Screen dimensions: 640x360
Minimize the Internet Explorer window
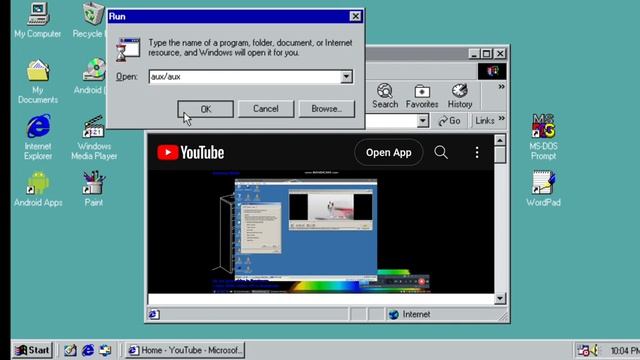(474, 53)
